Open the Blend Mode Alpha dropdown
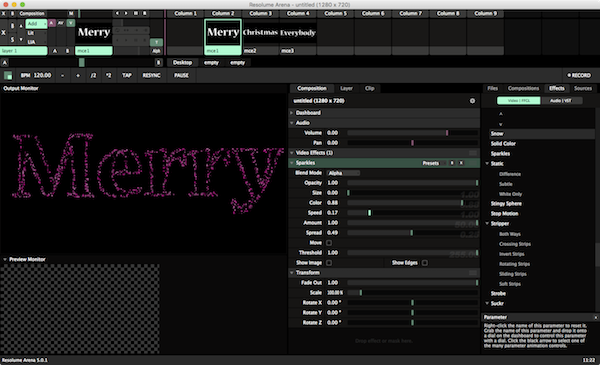This screenshot has height=365, width=600. point(343,173)
